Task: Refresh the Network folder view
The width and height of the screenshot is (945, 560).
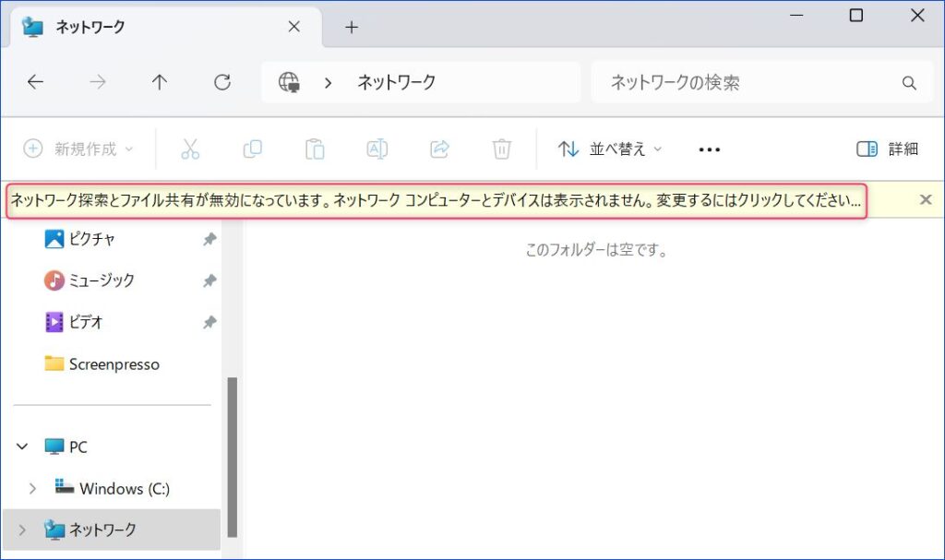Action: pyautogui.click(x=221, y=82)
